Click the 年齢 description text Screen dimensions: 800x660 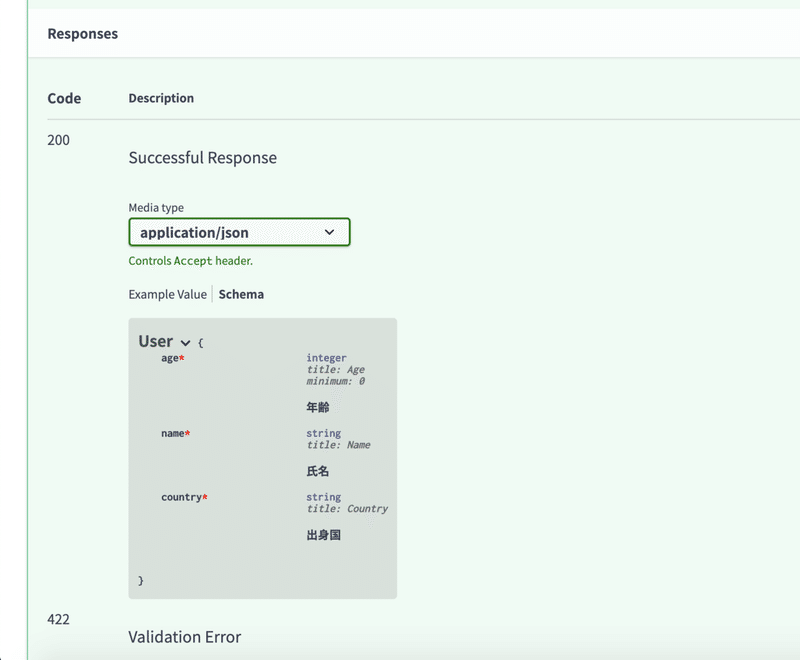(318, 408)
